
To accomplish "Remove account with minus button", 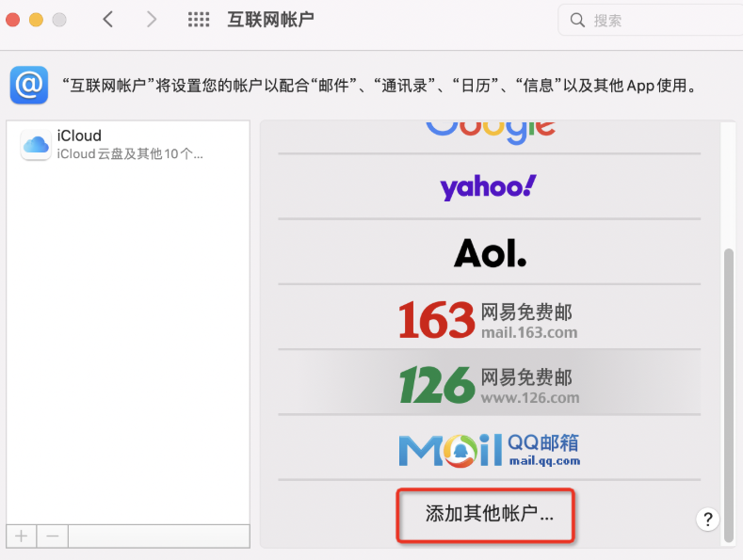I will coord(53,536).
